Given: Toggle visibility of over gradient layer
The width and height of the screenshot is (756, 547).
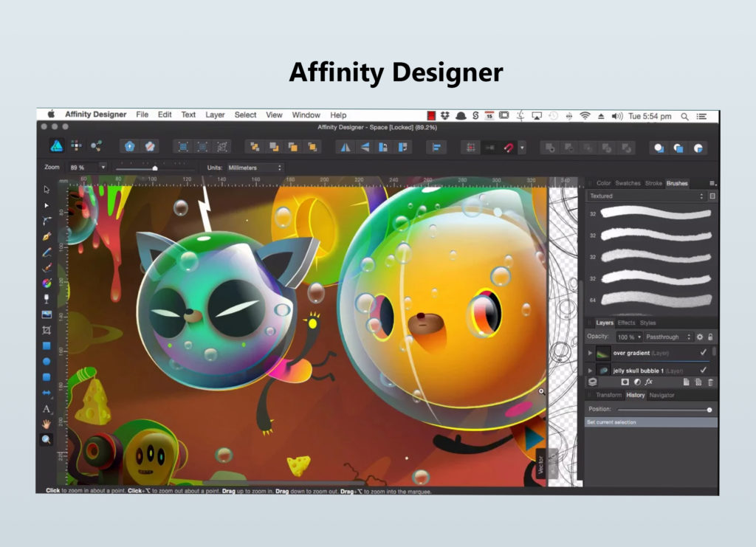Looking at the screenshot, I should [x=703, y=352].
